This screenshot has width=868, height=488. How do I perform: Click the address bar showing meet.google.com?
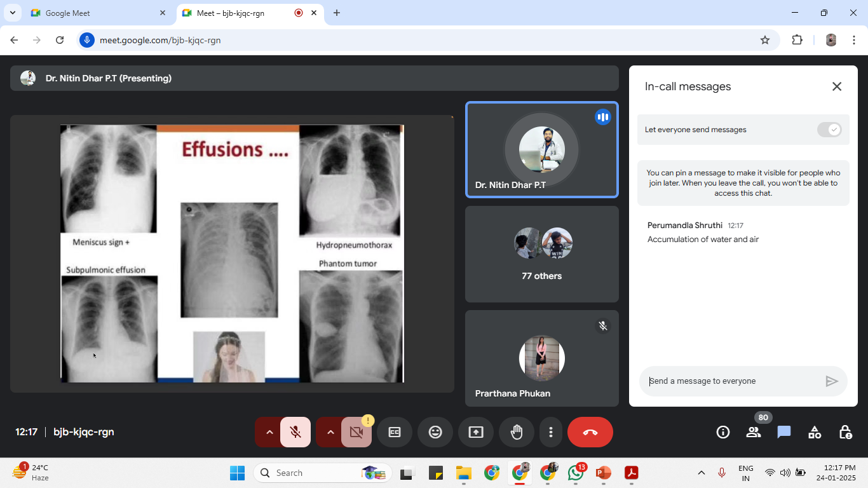click(x=426, y=40)
